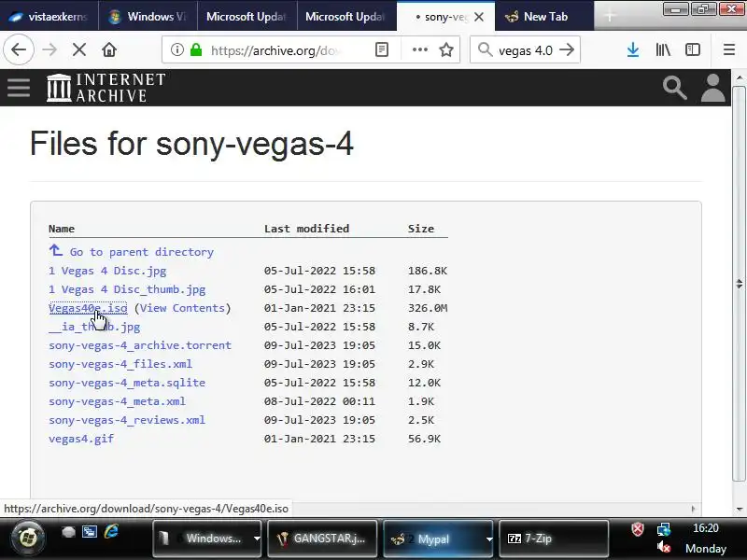Open sony-vegas-4_meta.sqlite
Viewport: 747px width, 560px height.
coord(127,383)
